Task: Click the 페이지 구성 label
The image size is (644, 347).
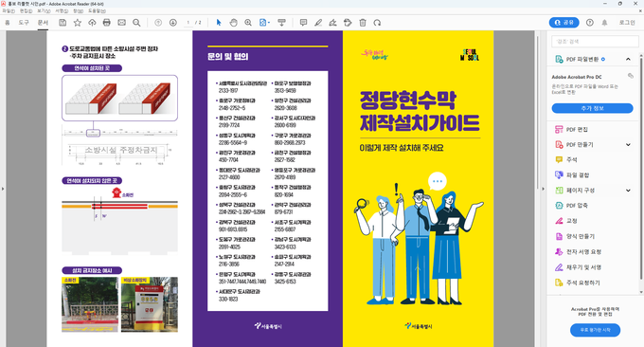Action: click(x=581, y=191)
